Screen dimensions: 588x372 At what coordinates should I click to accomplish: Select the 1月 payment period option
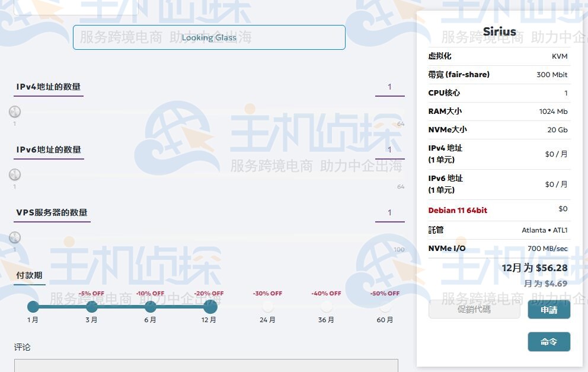click(33, 307)
